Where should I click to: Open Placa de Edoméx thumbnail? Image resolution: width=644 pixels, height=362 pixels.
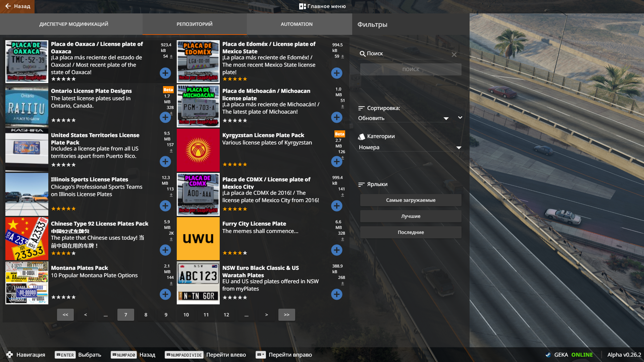pyautogui.click(x=198, y=62)
